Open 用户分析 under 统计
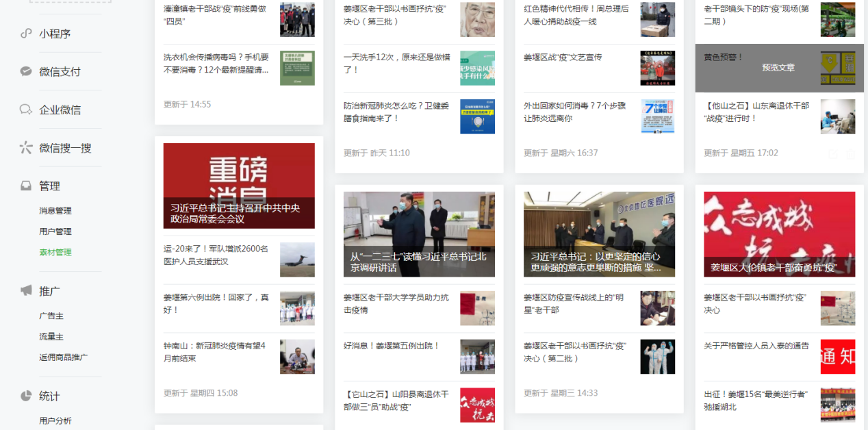 point(55,420)
